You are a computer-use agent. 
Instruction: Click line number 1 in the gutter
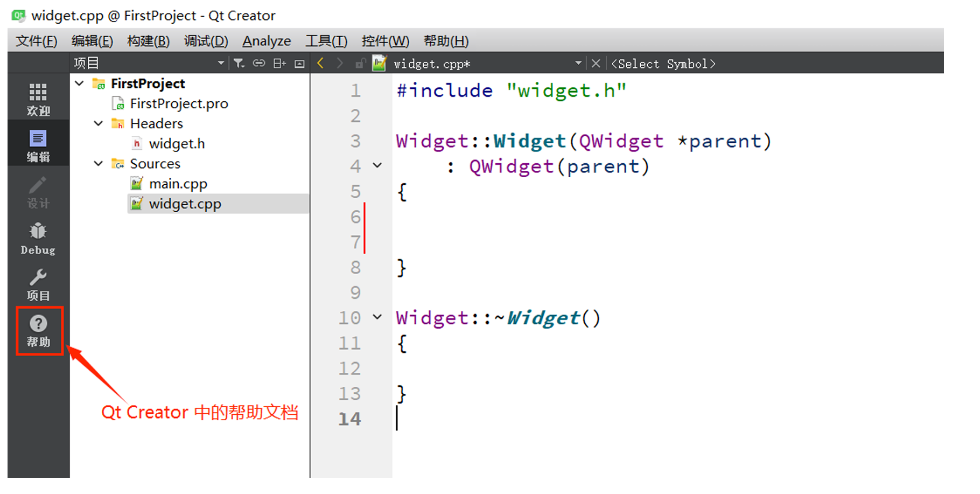[355, 91]
